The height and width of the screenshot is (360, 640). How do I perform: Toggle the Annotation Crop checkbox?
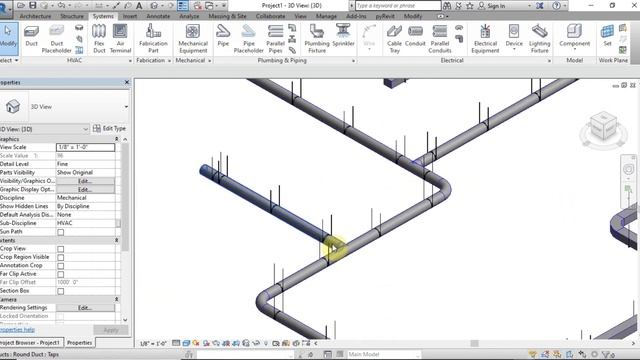pos(60,266)
